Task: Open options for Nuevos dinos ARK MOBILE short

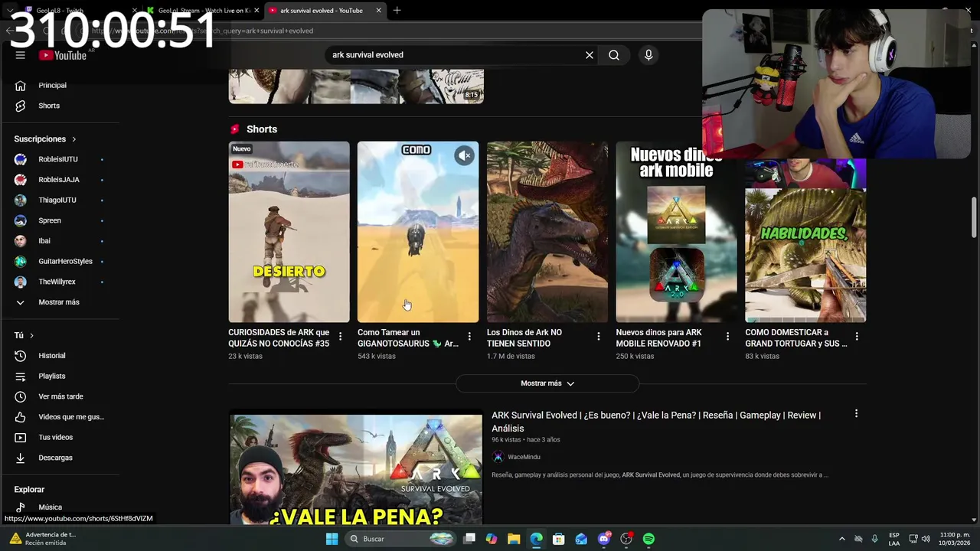Action: [727, 337]
